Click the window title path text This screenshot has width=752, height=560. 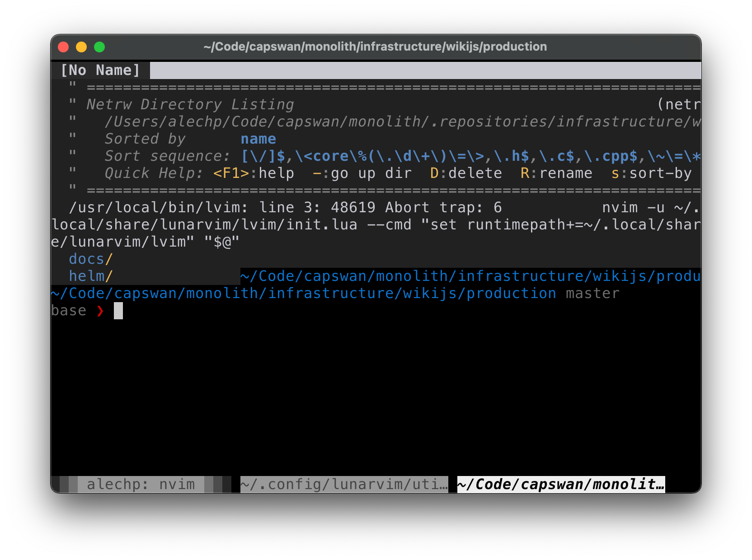click(374, 47)
